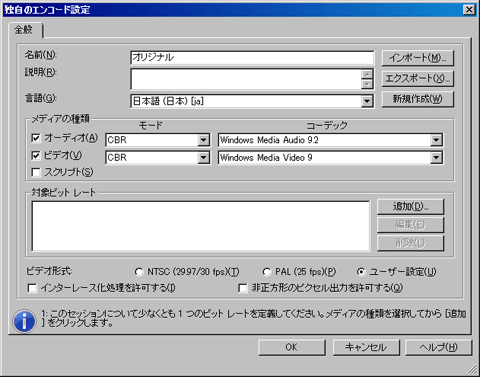
Task: Click description box scroll up arrow
Action: click(x=367, y=74)
